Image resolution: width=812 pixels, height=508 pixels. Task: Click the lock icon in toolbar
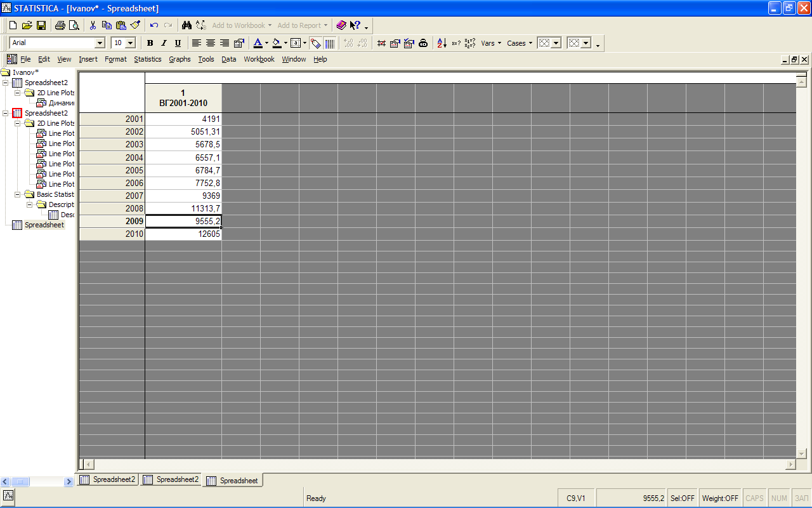tap(423, 43)
